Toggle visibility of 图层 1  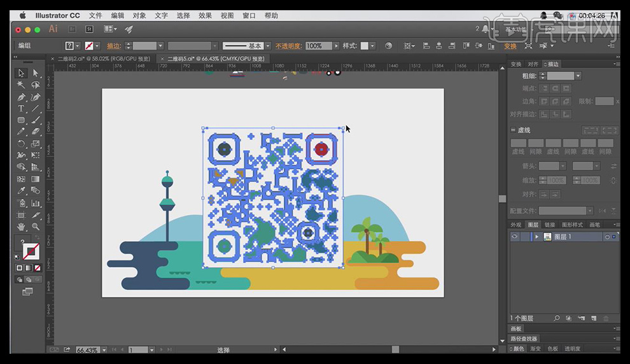pyautogui.click(x=515, y=237)
